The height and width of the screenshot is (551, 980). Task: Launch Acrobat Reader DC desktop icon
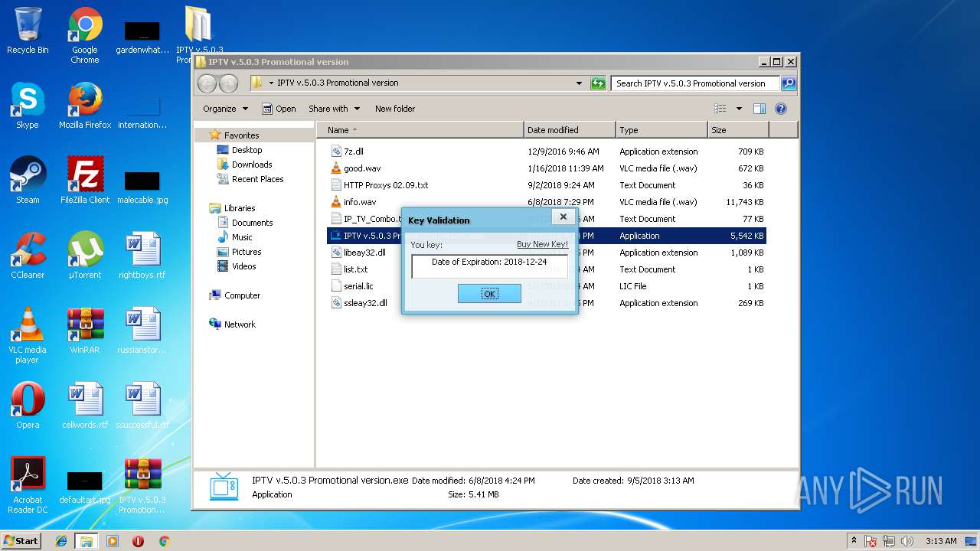28,485
